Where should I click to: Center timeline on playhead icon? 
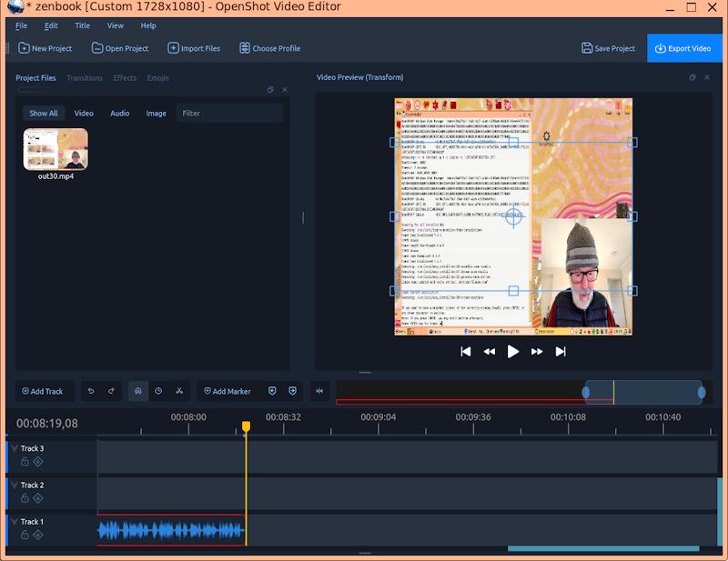pyautogui.click(x=319, y=391)
